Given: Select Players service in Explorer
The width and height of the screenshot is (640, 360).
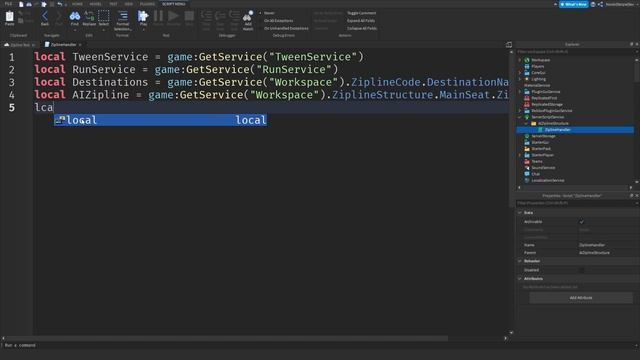Looking at the screenshot, I should pyautogui.click(x=538, y=66).
